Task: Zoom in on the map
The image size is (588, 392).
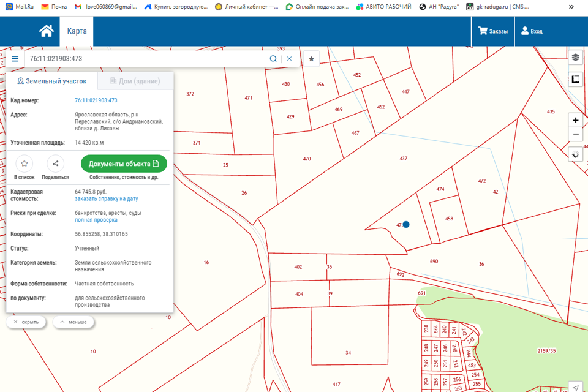Action: point(575,121)
